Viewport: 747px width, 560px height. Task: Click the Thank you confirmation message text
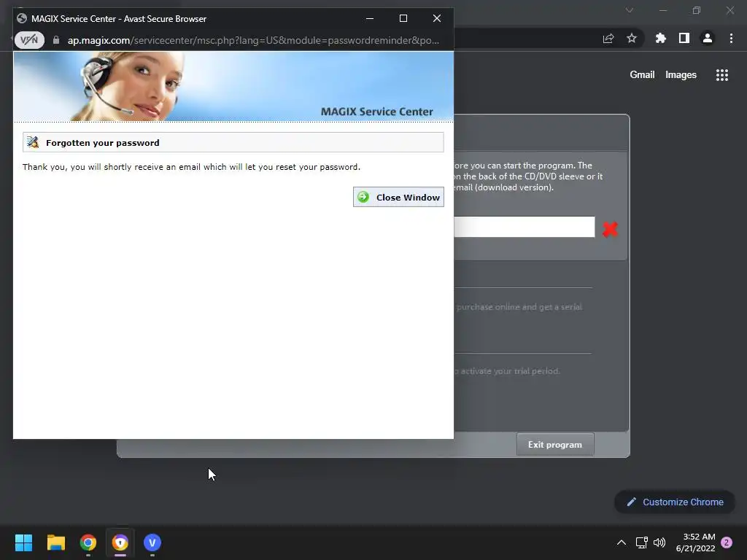point(192,167)
